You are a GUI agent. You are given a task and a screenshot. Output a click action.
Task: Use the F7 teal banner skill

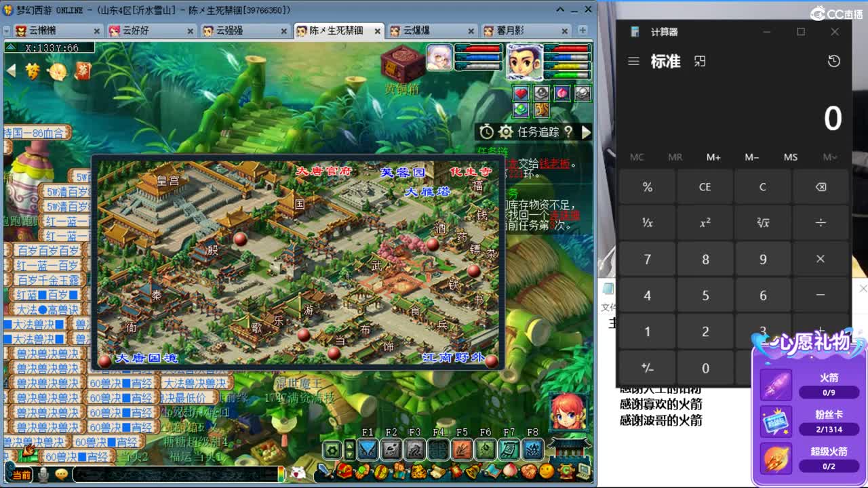pos(509,449)
